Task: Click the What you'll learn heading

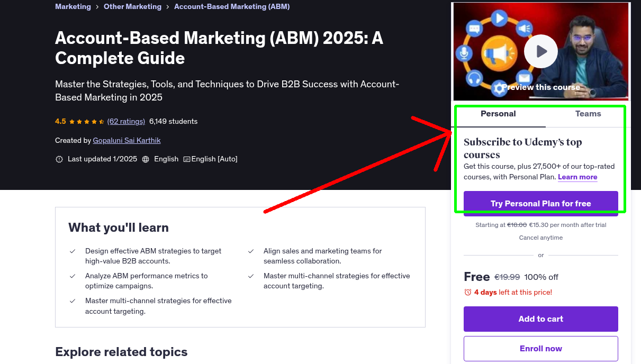Action: (x=119, y=228)
